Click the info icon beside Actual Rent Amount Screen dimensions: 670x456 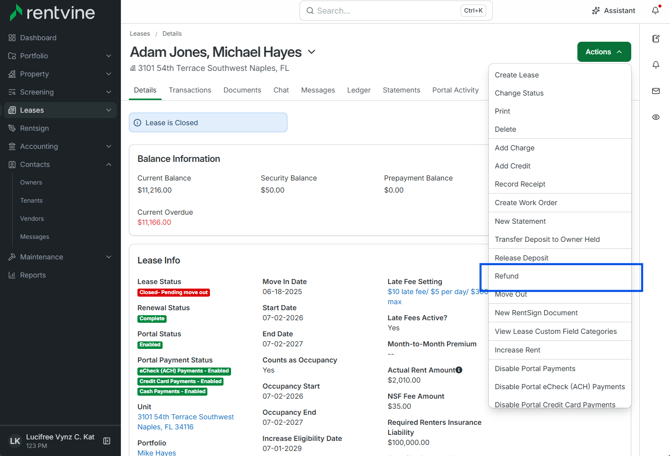(459, 370)
